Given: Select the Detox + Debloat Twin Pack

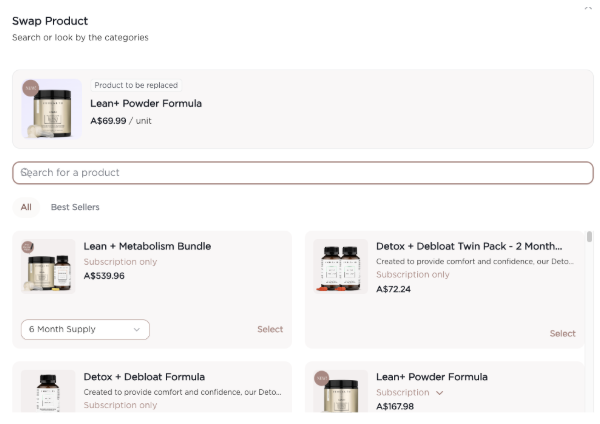Looking at the screenshot, I should click(562, 333).
